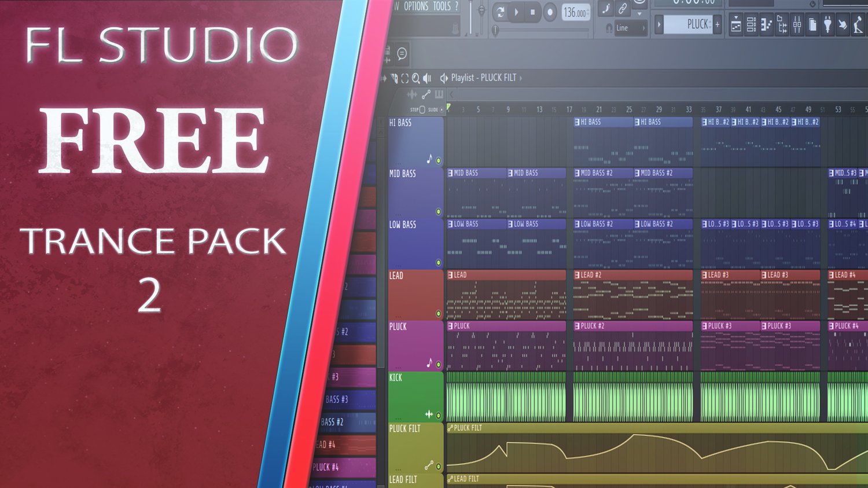Select the PLUCK FILT track header

point(415,447)
